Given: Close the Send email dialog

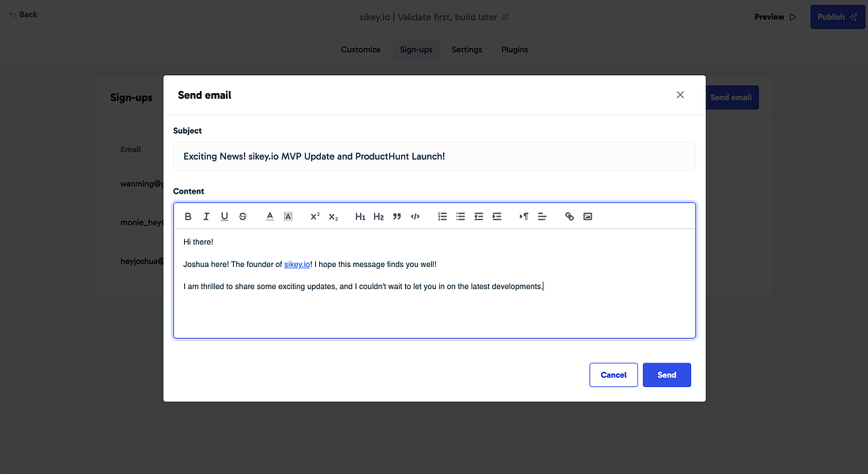Looking at the screenshot, I should click(680, 95).
